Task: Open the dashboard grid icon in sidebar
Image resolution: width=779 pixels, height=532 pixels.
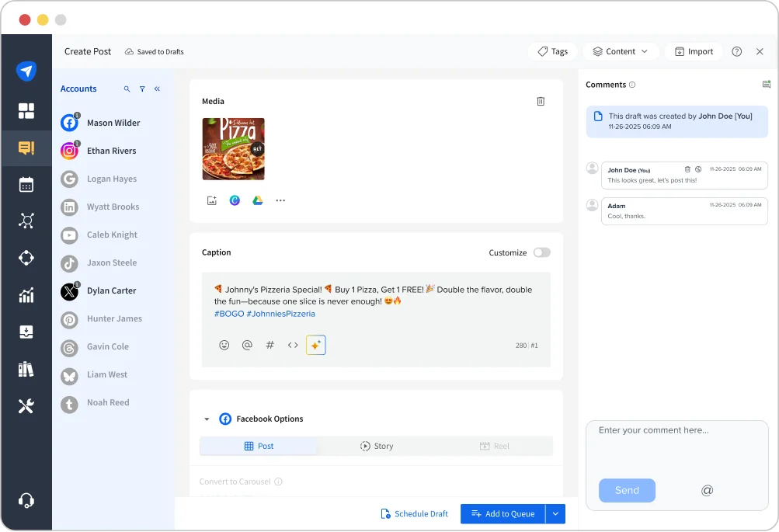Action: point(26,111)
